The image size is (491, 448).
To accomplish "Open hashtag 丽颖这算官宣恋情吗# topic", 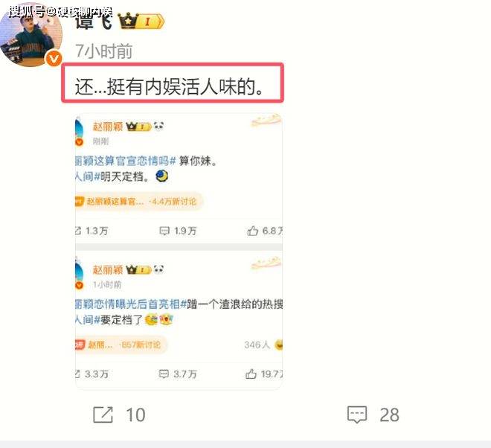I will [126, 161].
